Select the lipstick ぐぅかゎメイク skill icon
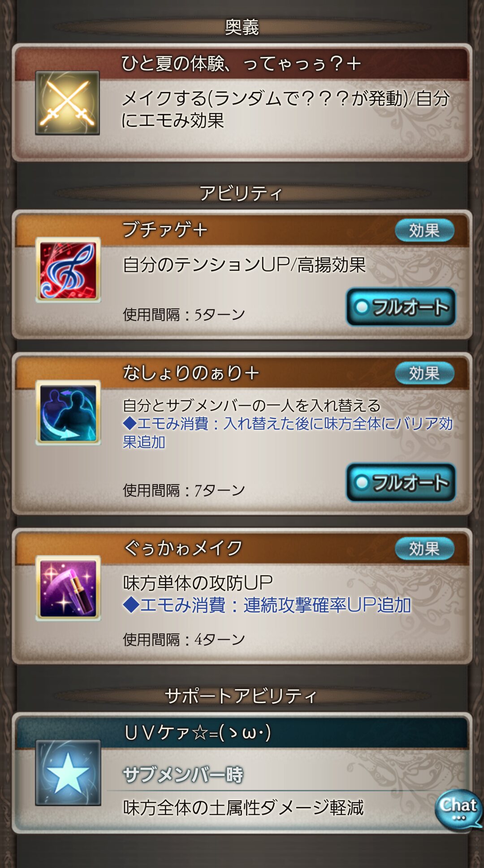Viewport: 484px width, 868px height. click(68, 588)
